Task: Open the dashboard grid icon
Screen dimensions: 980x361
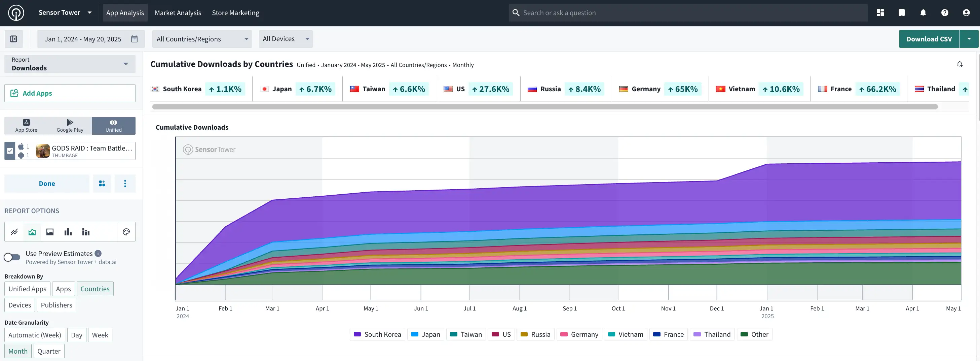Action: pyautogui.click(x=880, y=12)
